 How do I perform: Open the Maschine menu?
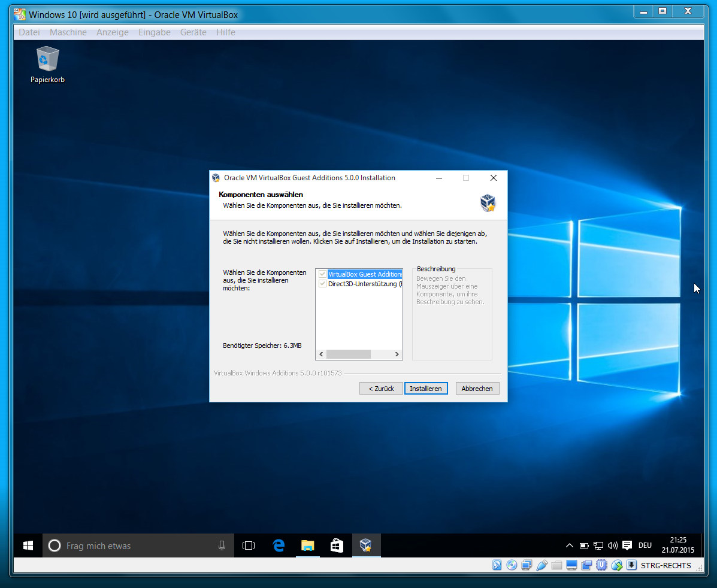click(x=68, y=32)
